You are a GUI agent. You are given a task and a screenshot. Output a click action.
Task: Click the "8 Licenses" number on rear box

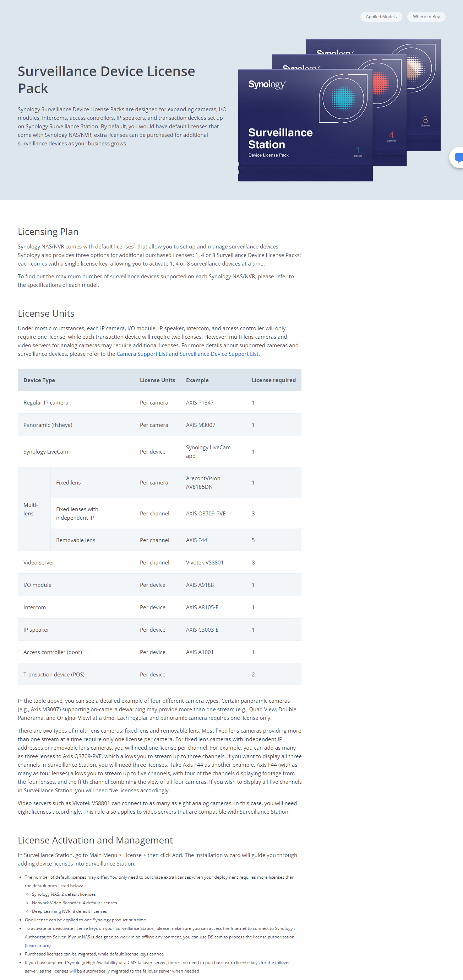[425, 120]
